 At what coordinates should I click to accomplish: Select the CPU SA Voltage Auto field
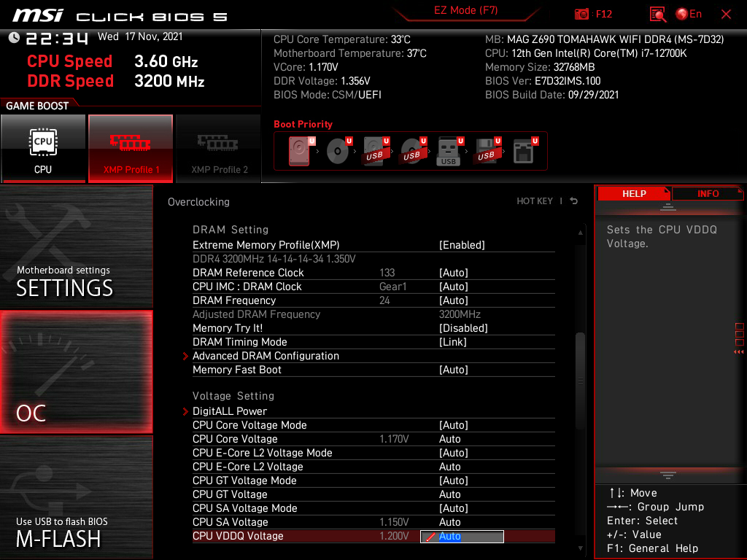pyautogui.click(x=449, y=521)
